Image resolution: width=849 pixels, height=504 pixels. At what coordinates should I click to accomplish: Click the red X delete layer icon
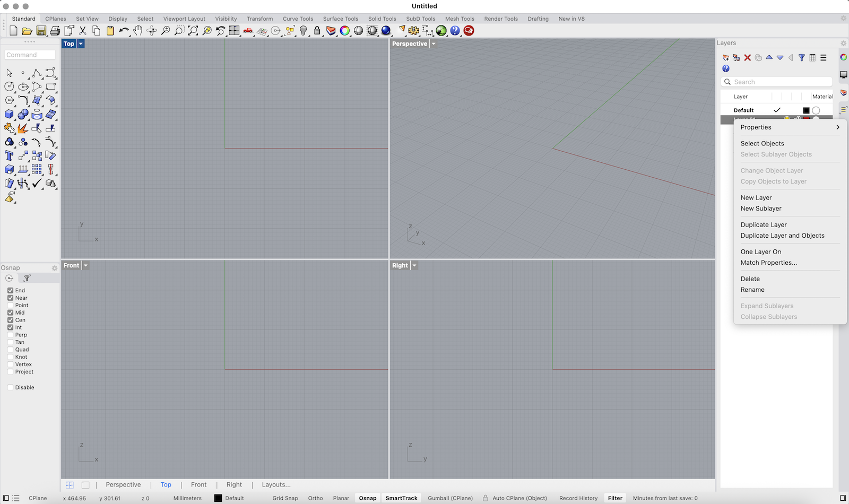748,57
